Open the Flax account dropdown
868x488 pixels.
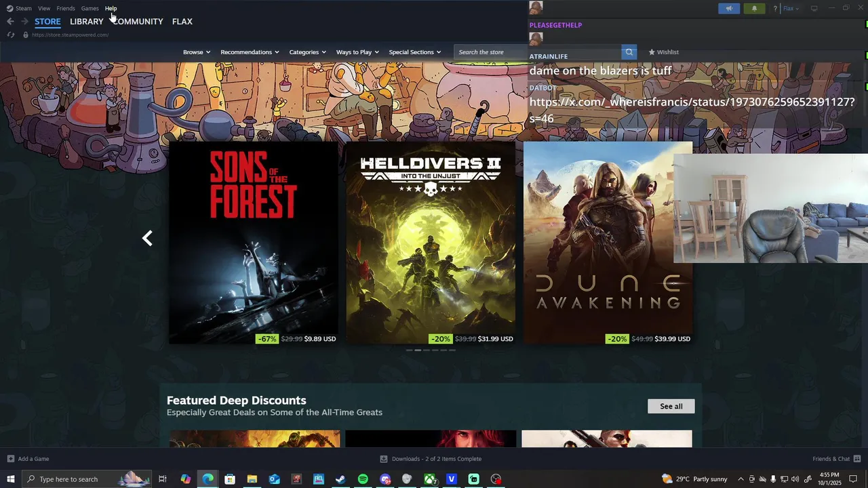791,9
